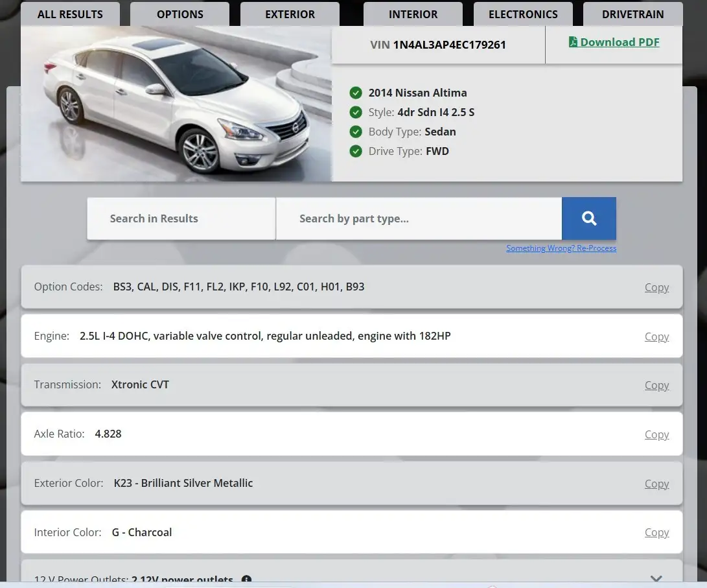Copy the Option Codes row

pyautogui.click(x=656, y=287)
